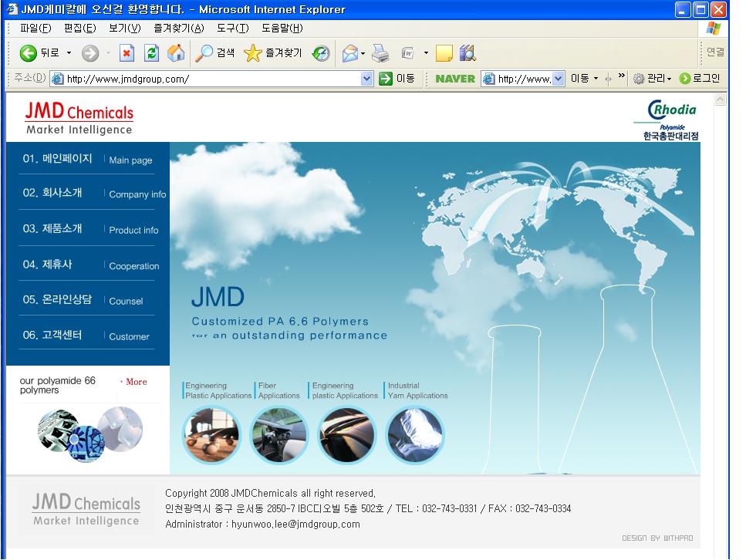Click the green 로그인 login icon
This screenshot has height=560, width=746.
(x=684, y=79)
